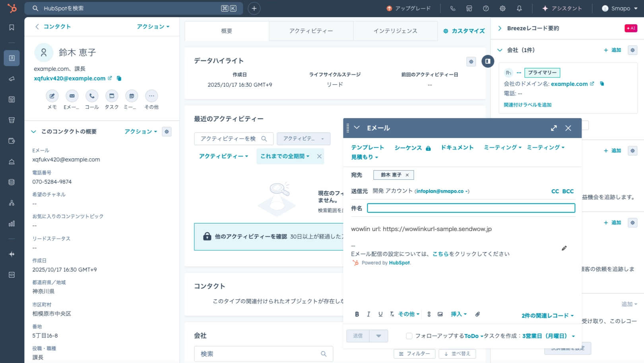Open settings gear for 会社 (1件) section
Screen dimensions: 644x363
coord(632,50)
